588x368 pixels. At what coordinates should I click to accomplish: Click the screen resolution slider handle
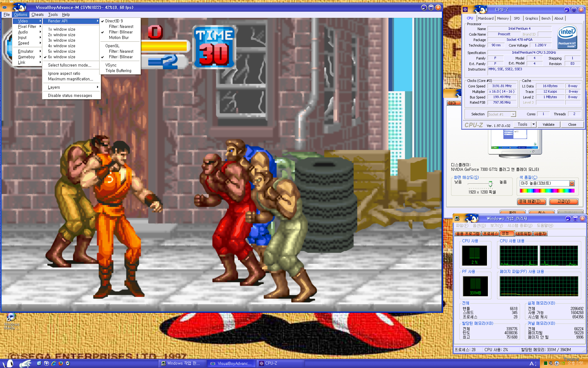pos(490,184)
